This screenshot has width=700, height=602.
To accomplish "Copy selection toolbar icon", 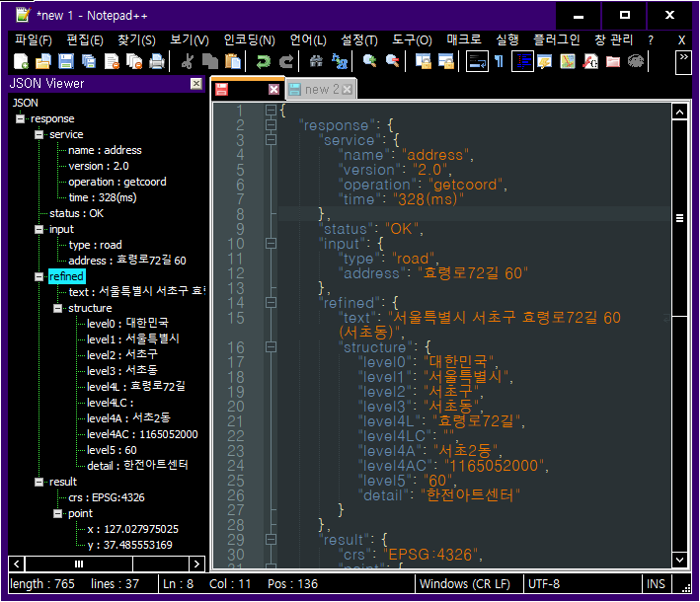I will click(210, 61).
